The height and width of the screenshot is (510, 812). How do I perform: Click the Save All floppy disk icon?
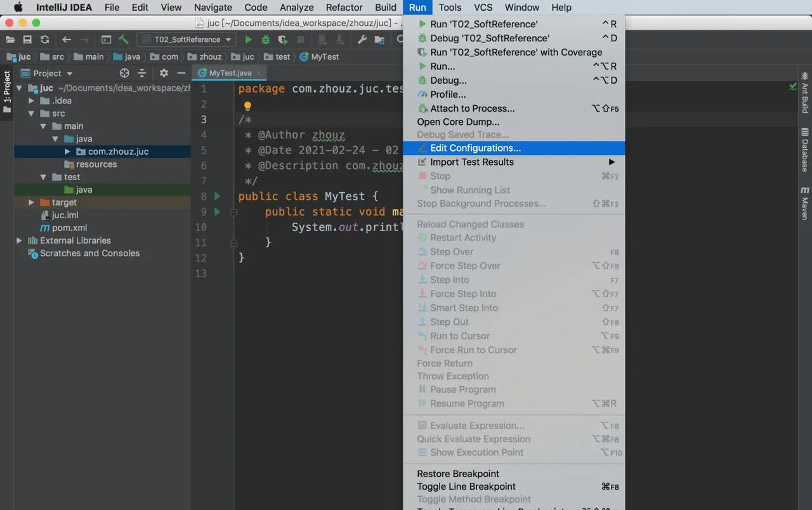pyautogui.click(x=27, y=39)
